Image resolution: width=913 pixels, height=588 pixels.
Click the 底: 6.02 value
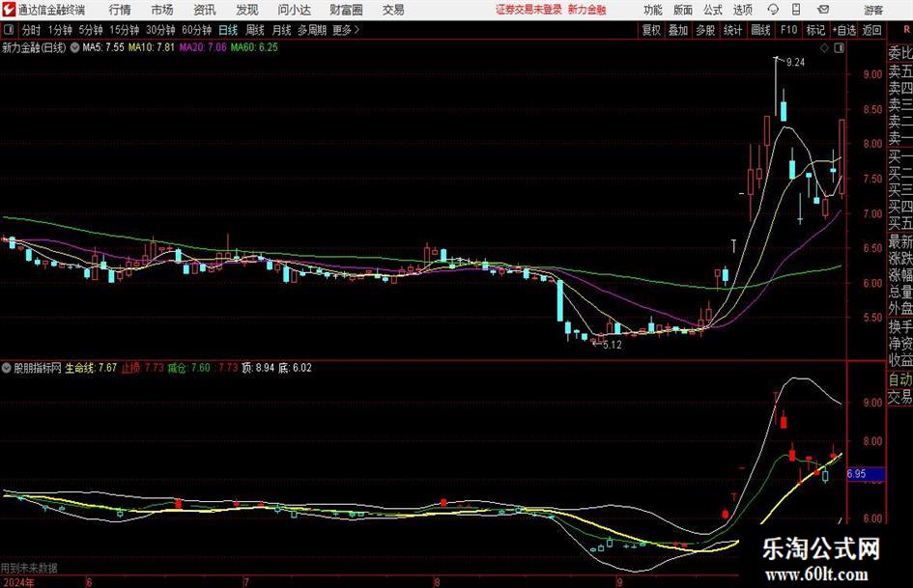295,368
